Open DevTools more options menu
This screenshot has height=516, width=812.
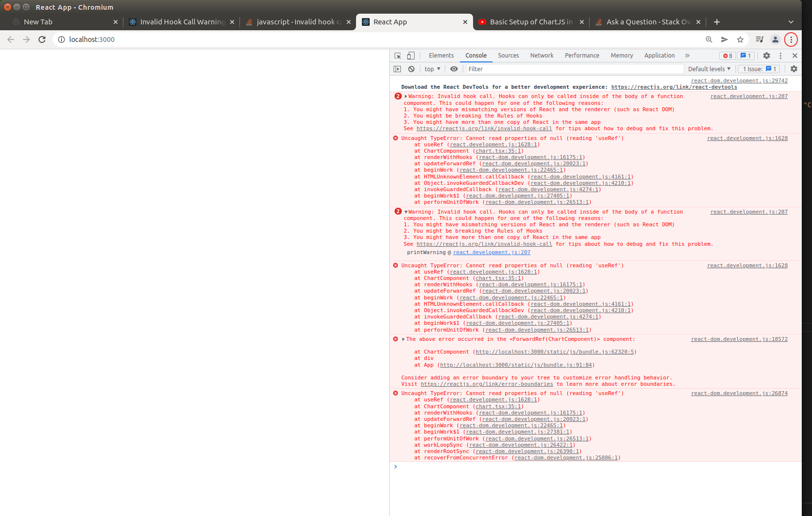tap(780, 56)
